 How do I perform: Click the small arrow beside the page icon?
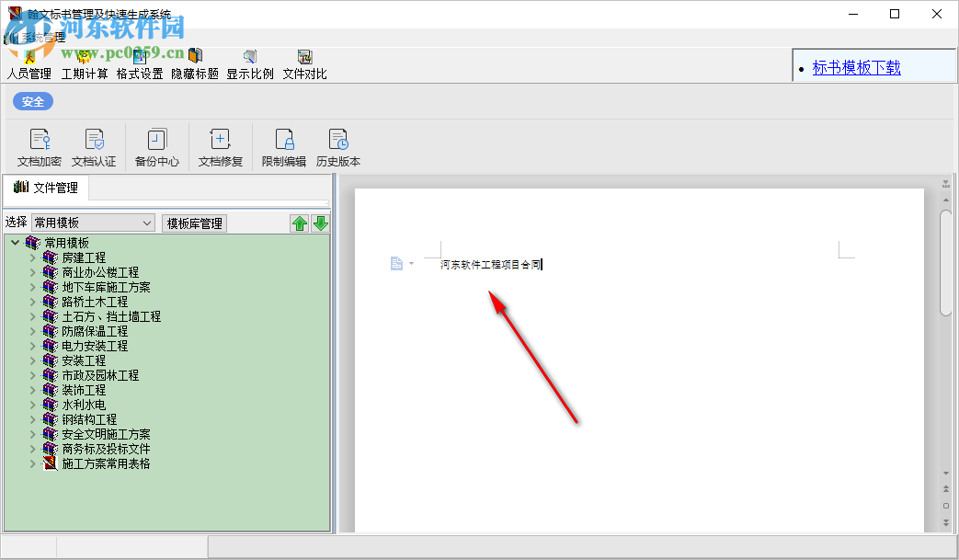coord(411,264)
